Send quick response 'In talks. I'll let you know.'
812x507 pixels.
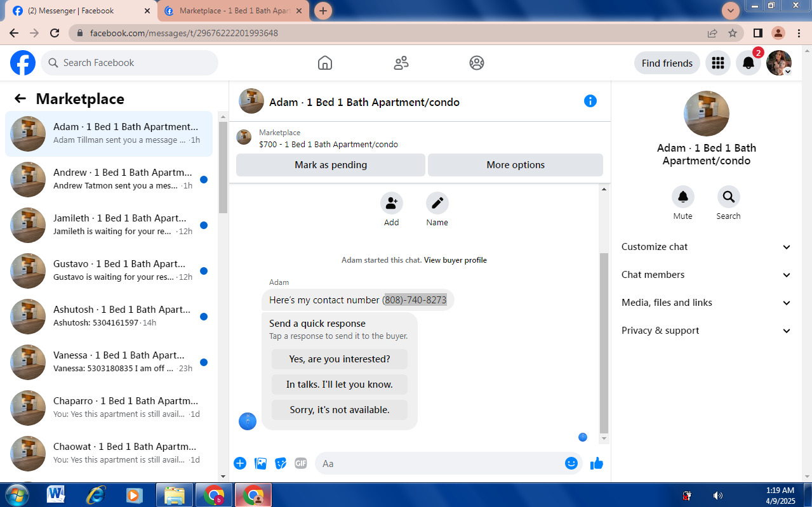[340, 385]
